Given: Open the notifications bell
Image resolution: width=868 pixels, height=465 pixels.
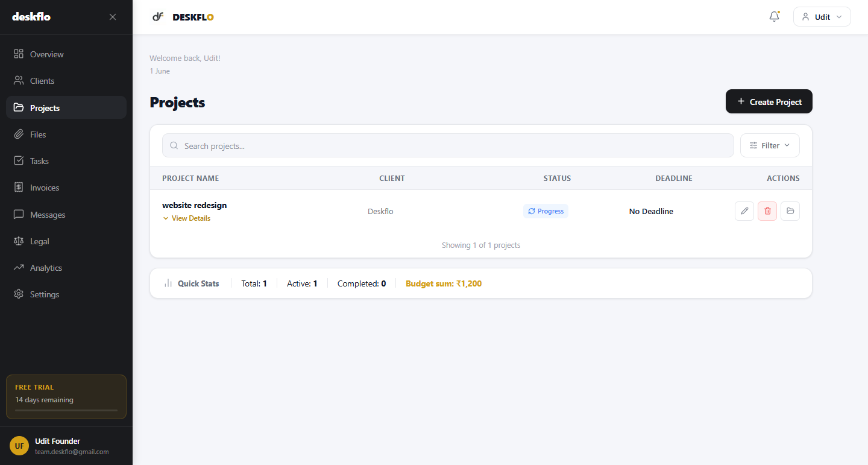Looking at the screenshot, I should (775, 17).
